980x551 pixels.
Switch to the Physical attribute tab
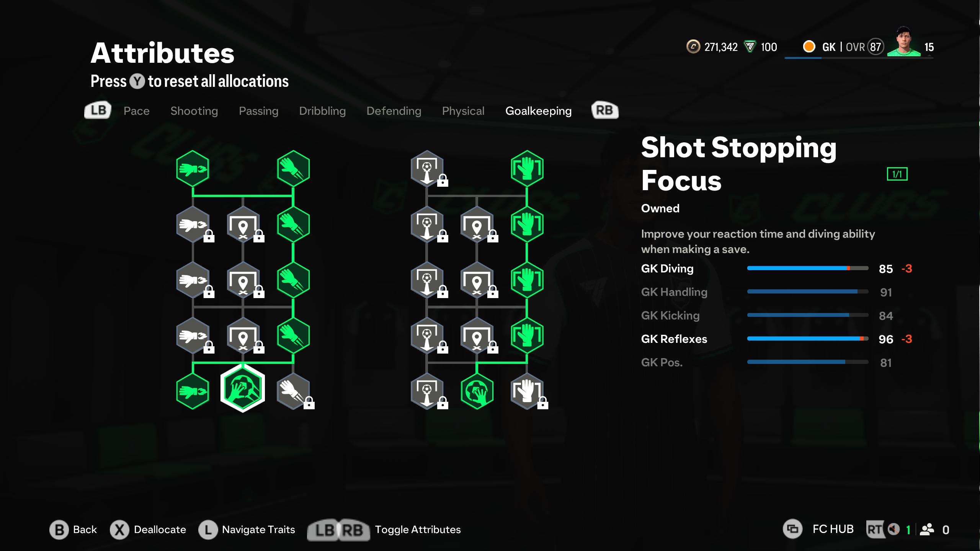463,111
